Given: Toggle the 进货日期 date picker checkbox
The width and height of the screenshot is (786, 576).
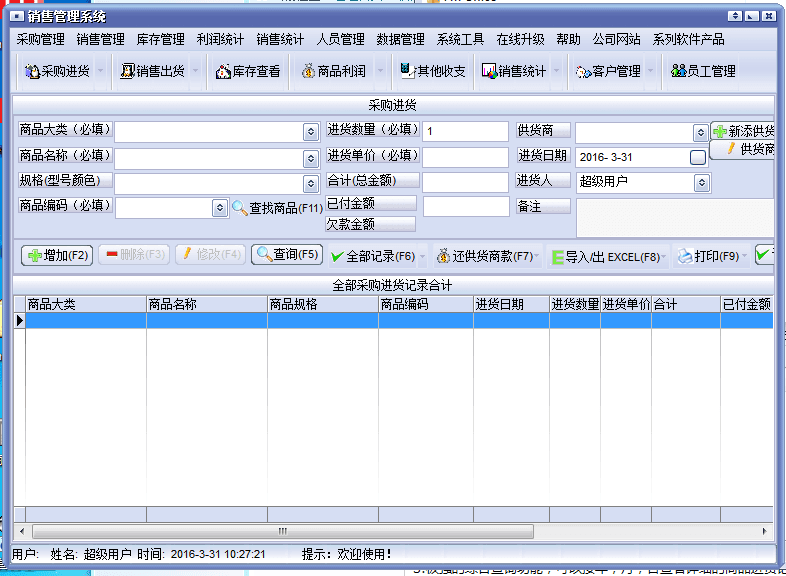Looking at the screenshot, I should point(697,158).
